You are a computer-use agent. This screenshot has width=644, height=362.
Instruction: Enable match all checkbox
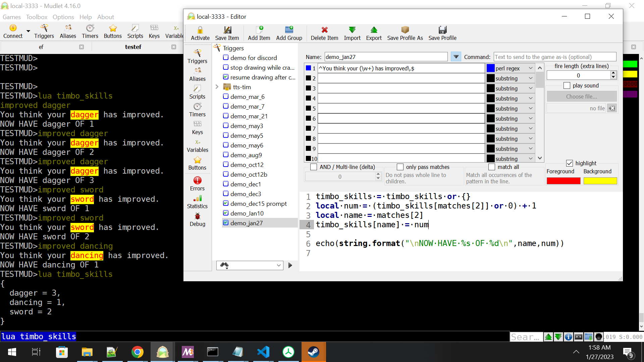point(492,167)
